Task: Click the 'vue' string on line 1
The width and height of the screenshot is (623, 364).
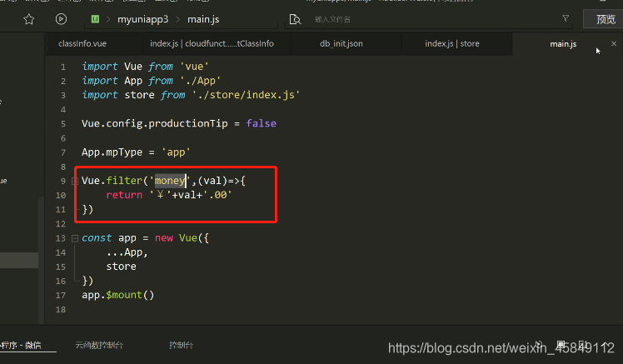Action: pyautogui.click(x=194, y=67)
